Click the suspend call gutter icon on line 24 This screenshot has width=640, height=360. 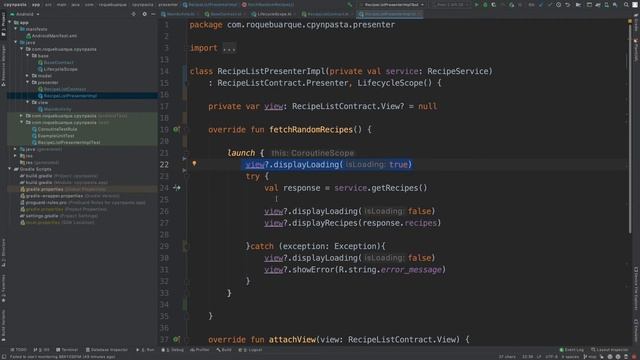pos(176,188)
